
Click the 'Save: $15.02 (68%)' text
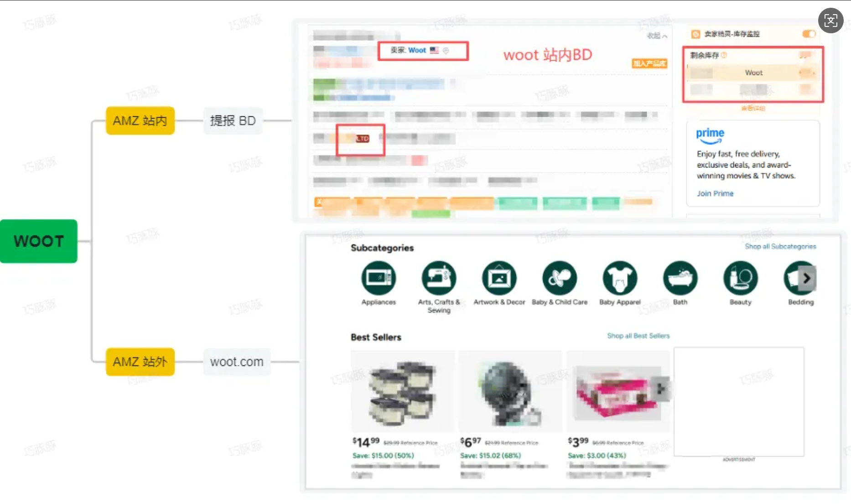pos(490,455)
